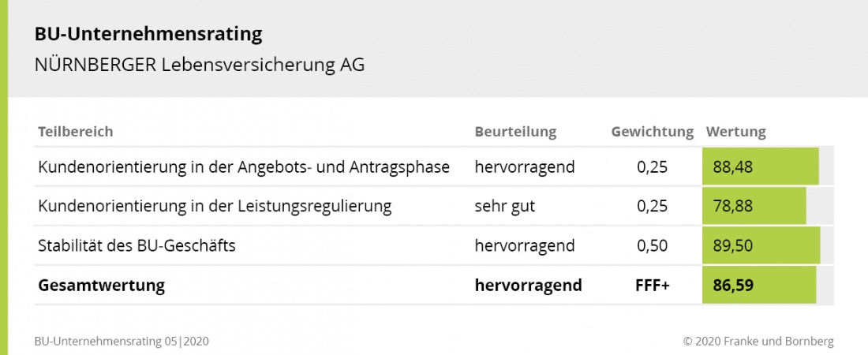The height and width of the screenshot is (355, 868).
Task: Click the Gewichtung column header
Action: 652,132
